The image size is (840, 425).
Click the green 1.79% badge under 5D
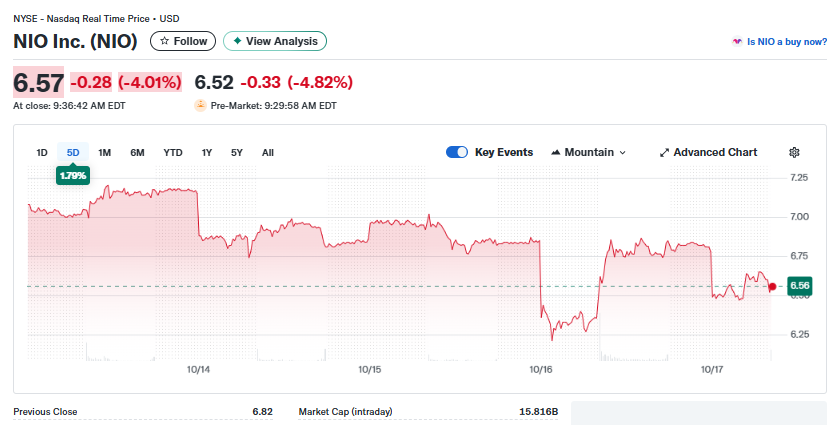(x=73, y=175)
